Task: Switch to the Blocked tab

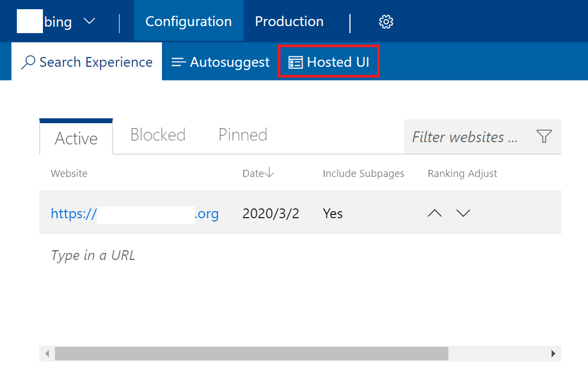Action: (157, 135)
